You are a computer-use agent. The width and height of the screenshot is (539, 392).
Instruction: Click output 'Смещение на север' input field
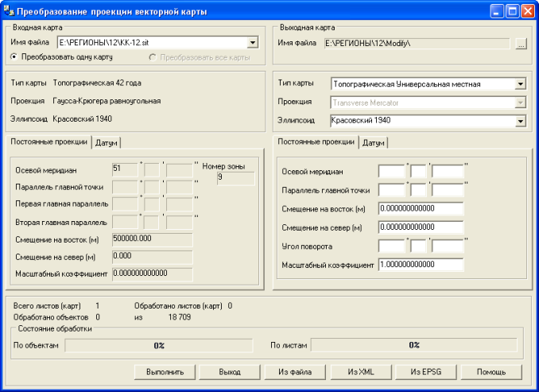pos(420,227)
